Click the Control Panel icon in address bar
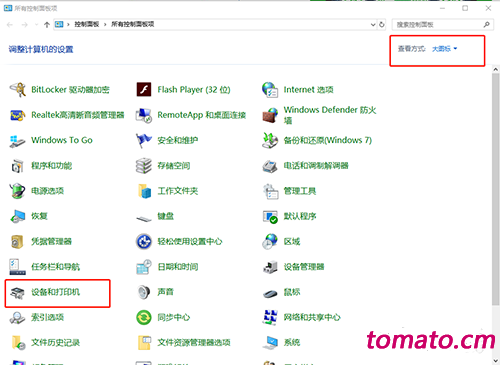This screenshot has height=365, width=500. 59,24
